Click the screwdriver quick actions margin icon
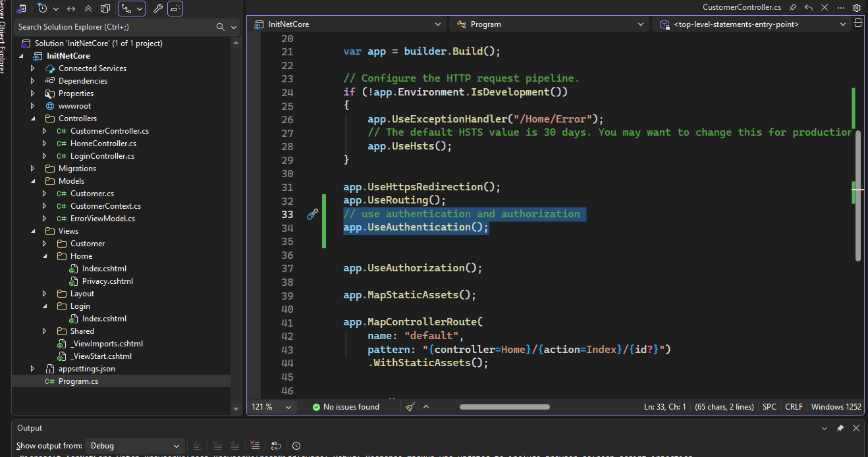The image size is (868, 457). [x=313, y=214]
